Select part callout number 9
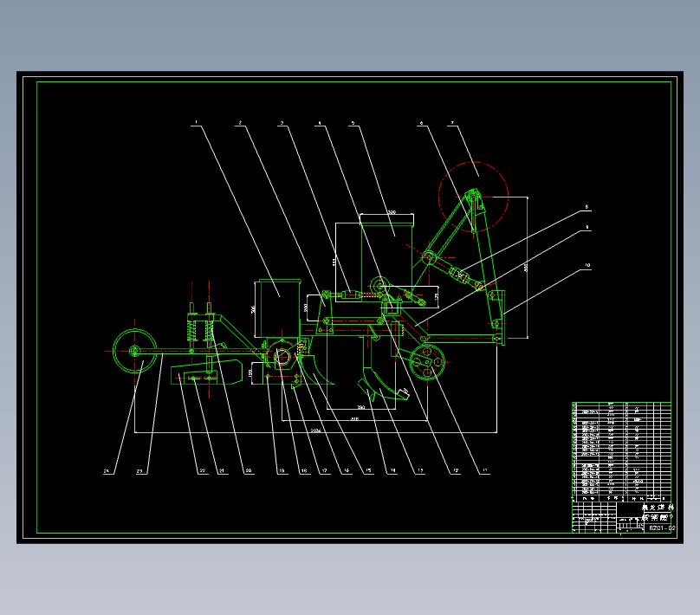The image size is (700, 615). 587,227
